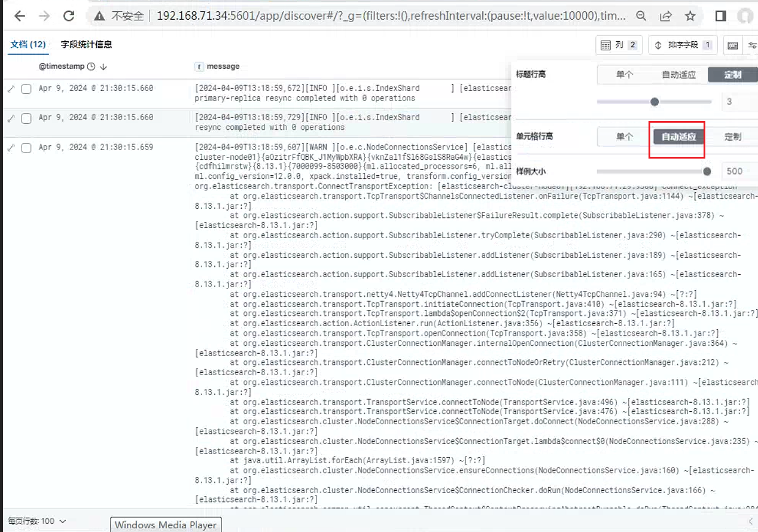Open the browser zoom magnifier icon

tap(641, 16)
